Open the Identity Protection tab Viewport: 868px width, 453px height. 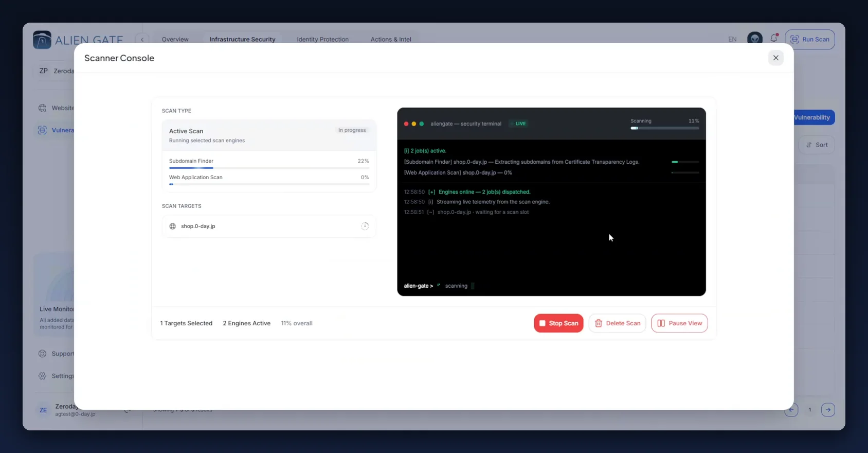coord(322,39)
